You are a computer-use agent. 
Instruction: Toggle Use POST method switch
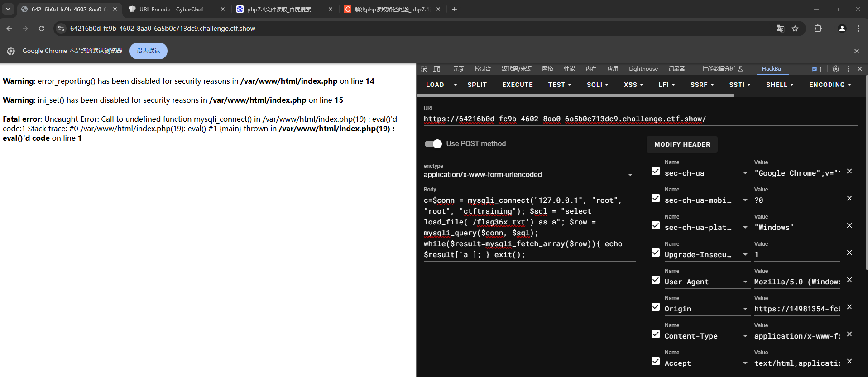[x=433, y=144]
